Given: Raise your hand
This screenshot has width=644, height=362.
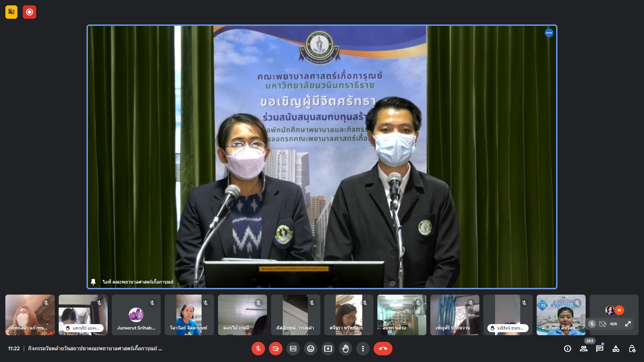Looking at the screenshot, I should pos(345,349).
